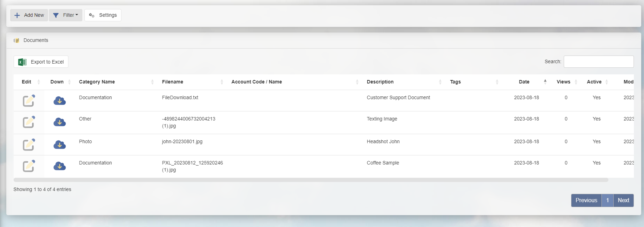Click Category cell Photo
The width and height of the screenshot is (644, 227).
pos(85,142)
